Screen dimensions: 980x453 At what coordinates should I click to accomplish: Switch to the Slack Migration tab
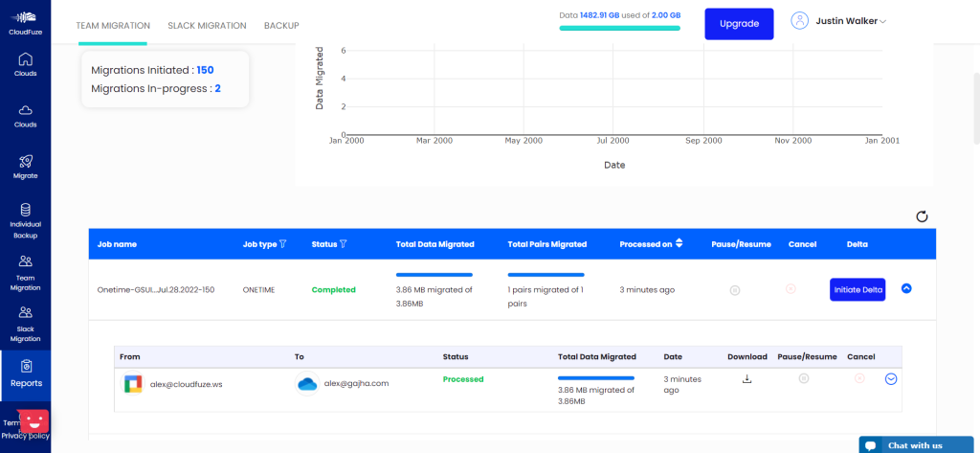click(207, 26)
